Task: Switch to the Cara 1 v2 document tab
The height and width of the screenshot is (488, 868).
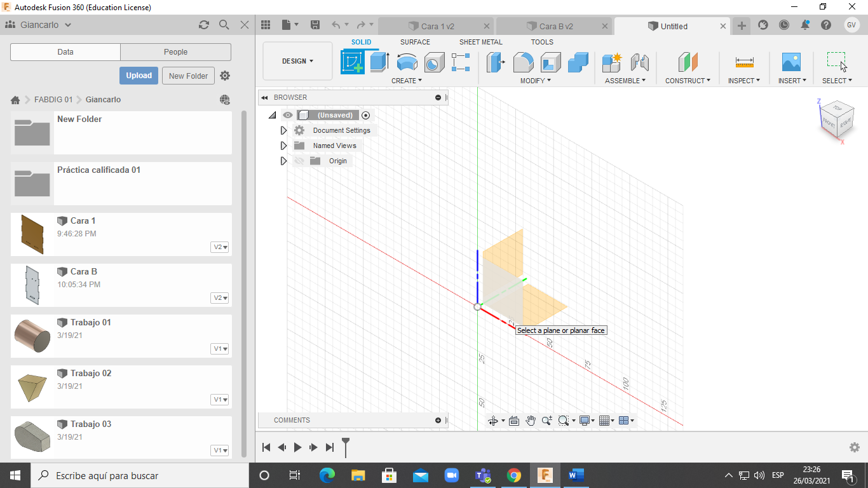Action: point(436,26)
